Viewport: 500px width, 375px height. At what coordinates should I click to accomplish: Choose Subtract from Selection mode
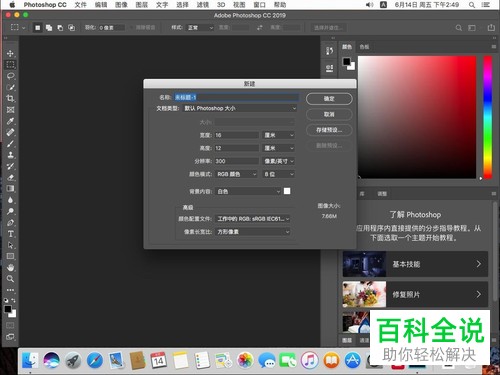point(60,28)
